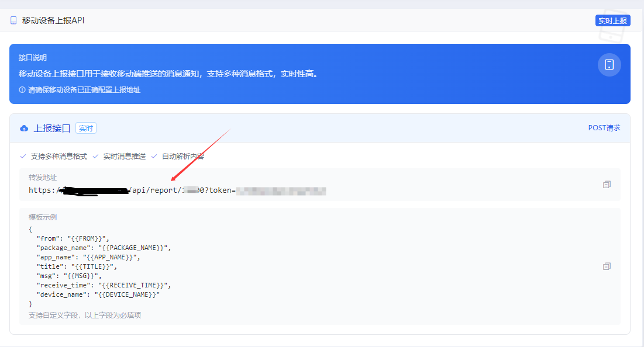The width and height of the screenshot is (644, 347).
Task: Click the mobile device icon beside 移动设备上报API title
Action: point(13,20)
